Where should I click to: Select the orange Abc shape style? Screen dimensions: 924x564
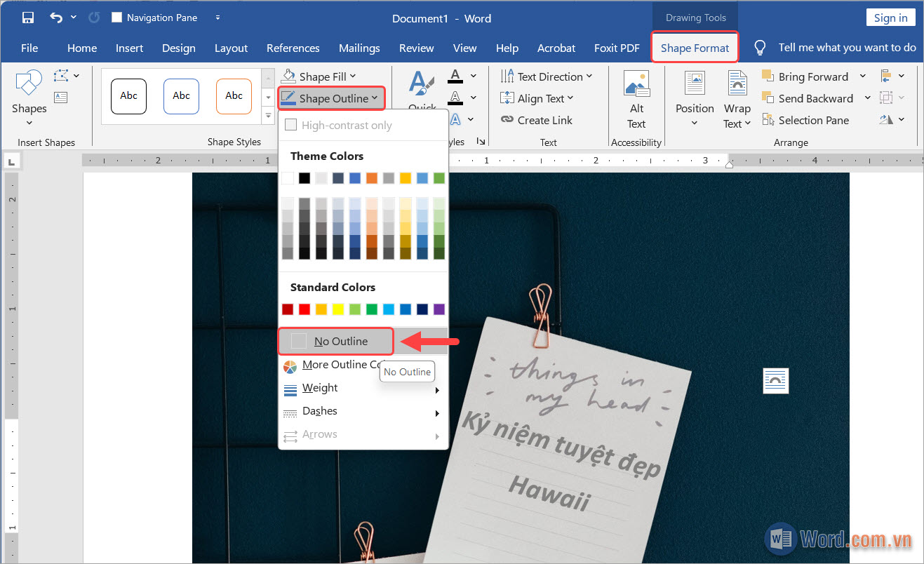[x=234, y=96]
